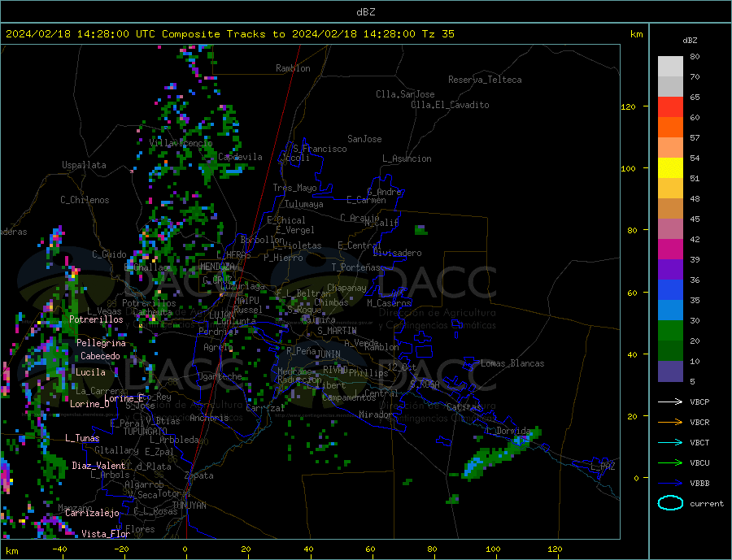Click the 'Villavicencio' map label

(x=181, y=143)
